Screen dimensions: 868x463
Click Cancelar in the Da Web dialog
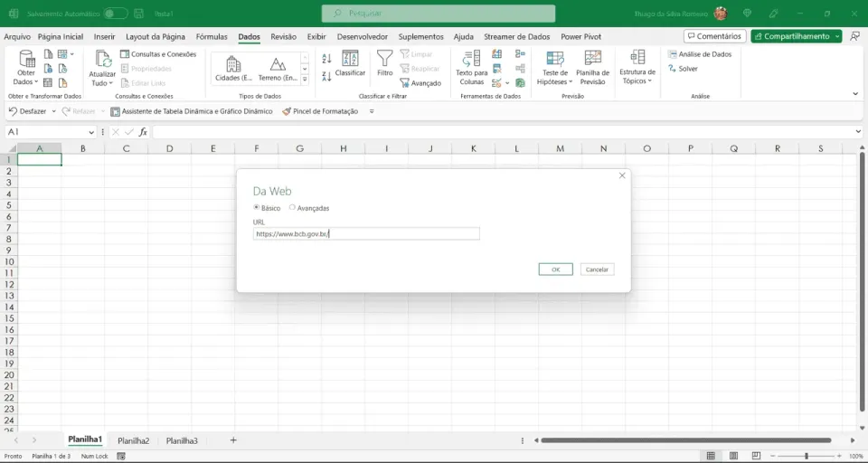598,269
